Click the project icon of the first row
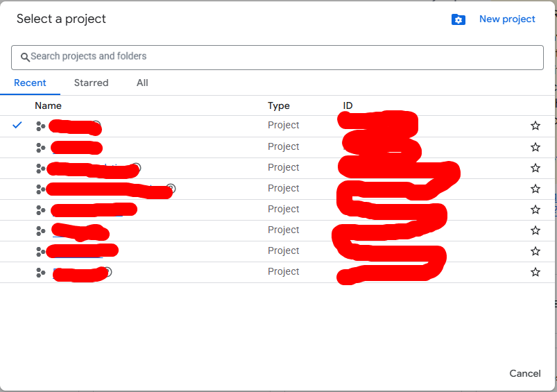 [40, 126]
